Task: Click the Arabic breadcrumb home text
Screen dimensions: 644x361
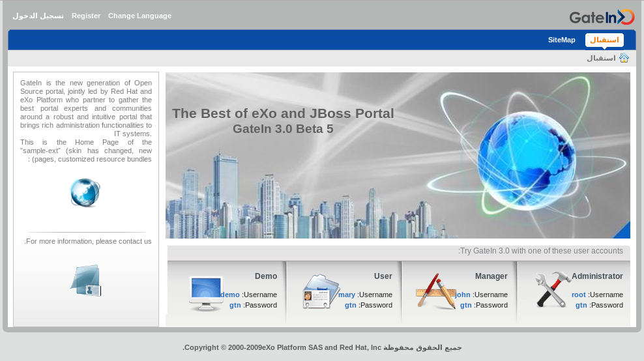Action: [x=601, y=58]
